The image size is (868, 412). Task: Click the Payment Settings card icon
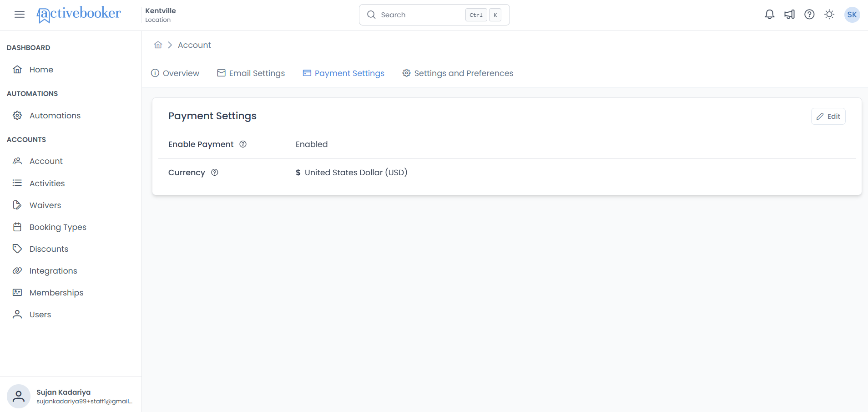coord(307,73)
